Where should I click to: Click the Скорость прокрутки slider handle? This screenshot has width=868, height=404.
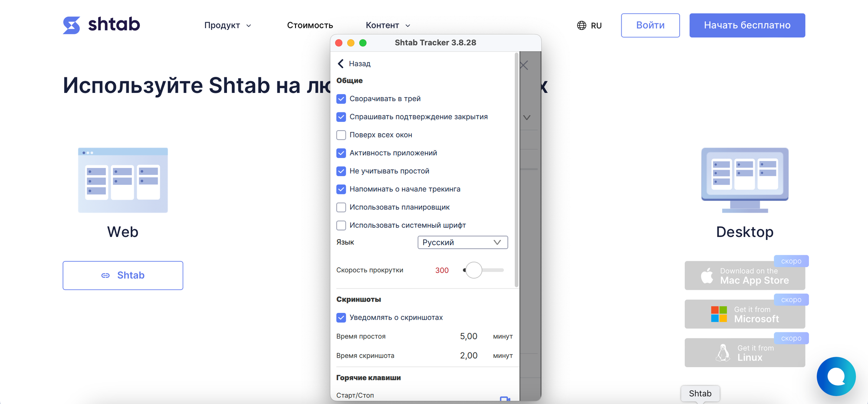pyautogui.click(x=474, y=270)
